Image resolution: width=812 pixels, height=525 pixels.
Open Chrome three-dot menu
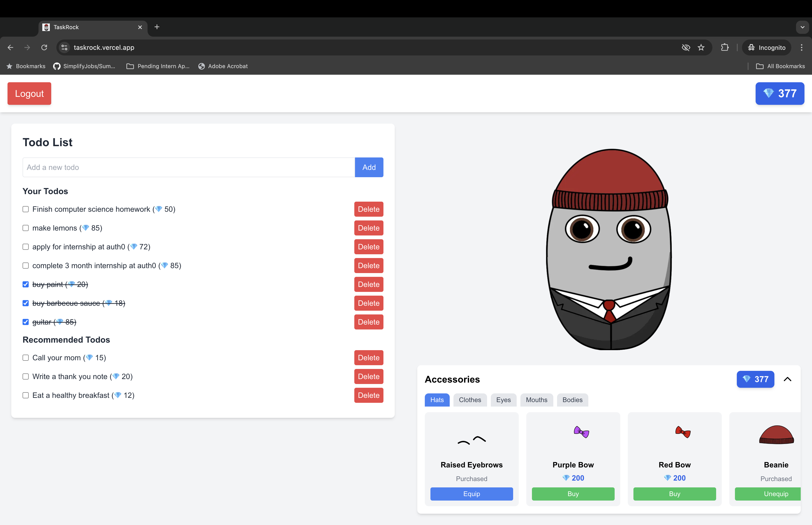(x=801, y=47)
